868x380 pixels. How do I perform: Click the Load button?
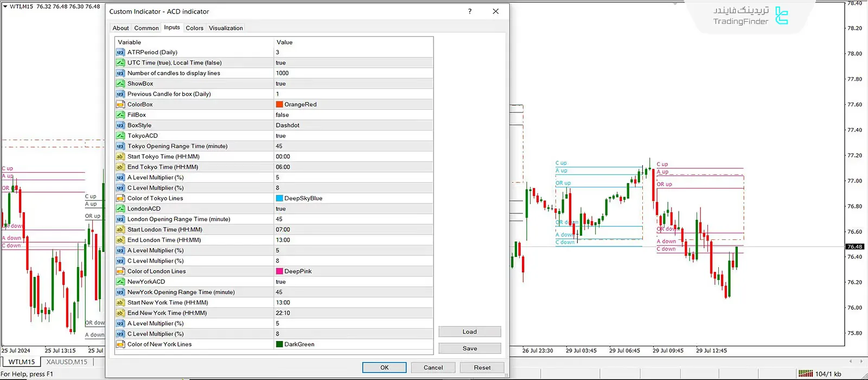click(469, 332)
